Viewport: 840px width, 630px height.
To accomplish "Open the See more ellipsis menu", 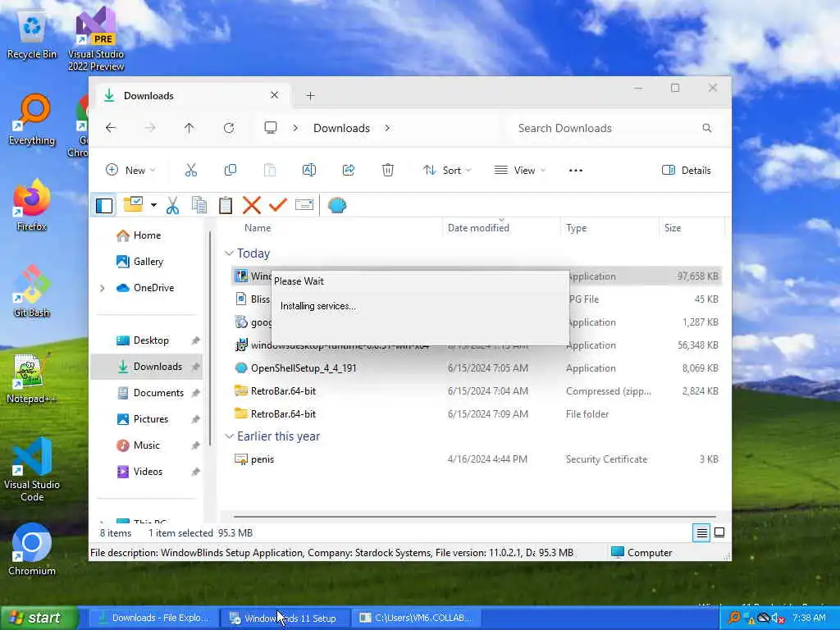I will [575, 171].
